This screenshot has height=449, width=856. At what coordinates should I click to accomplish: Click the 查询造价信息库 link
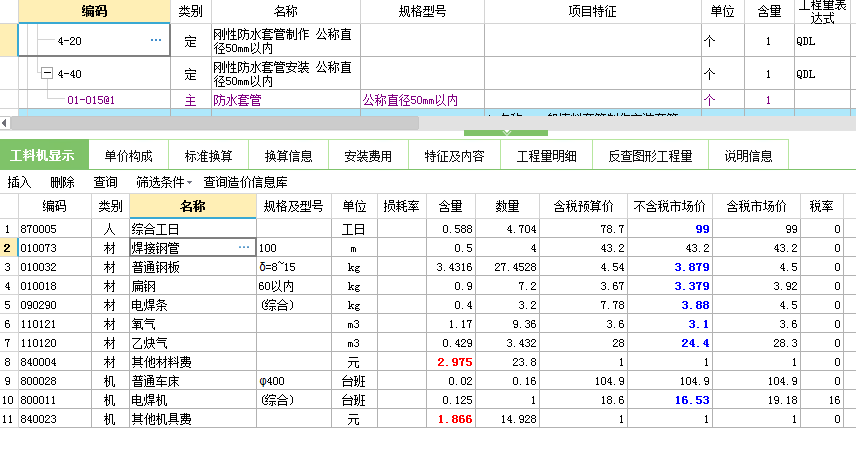tap(245, 182)
